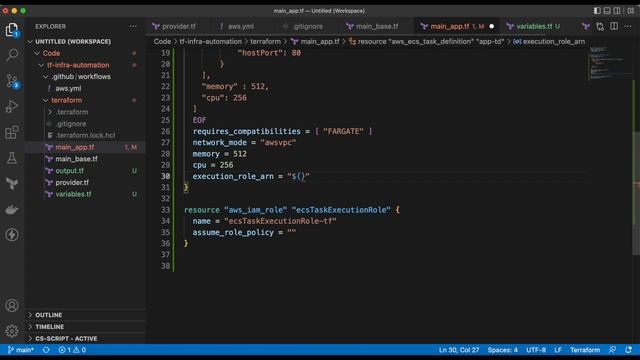The width and height of the screenshot is (640, 360).
Task: Open the Manage gear icon
Action: 12,331
